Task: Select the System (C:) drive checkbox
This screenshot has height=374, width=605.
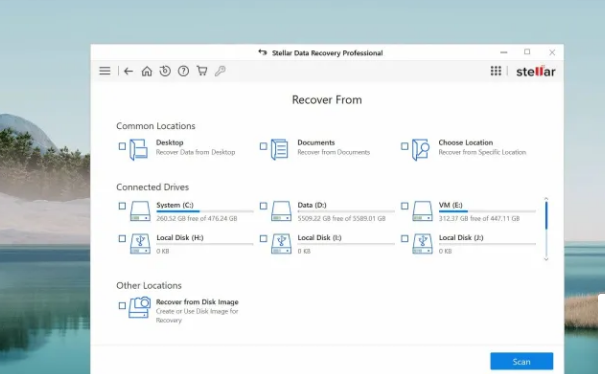Action: 122,206
